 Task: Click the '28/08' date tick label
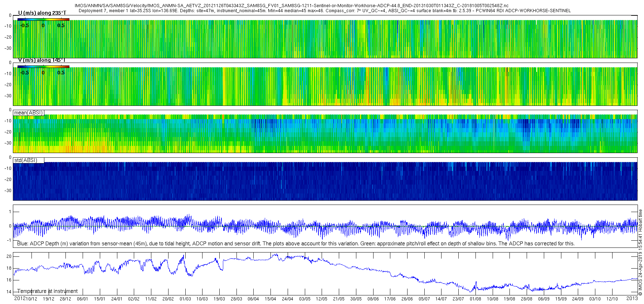[x=527, y=299]
